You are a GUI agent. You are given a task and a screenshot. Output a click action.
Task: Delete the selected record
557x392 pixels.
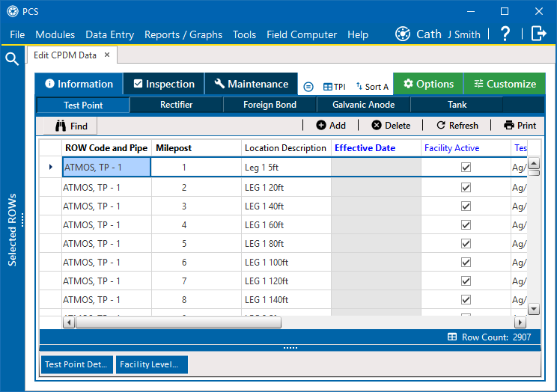(x=391, y=126)
